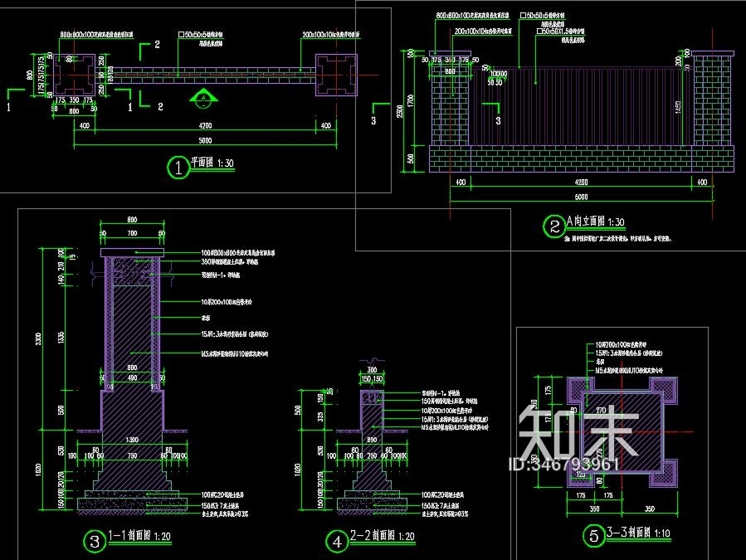Select the circled number 3 section marker
Image resolution: width=746 pixels, height=560 pixels.
[95, 542]
